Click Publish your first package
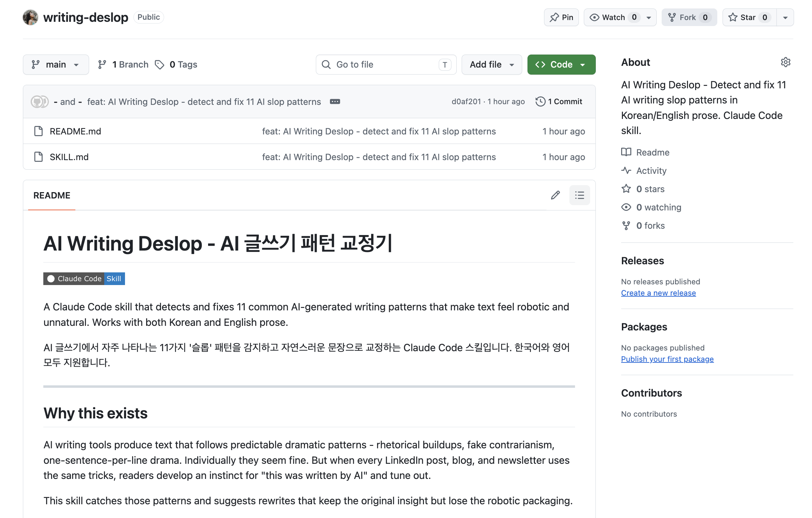812x518 pixels. click(667, 359)
